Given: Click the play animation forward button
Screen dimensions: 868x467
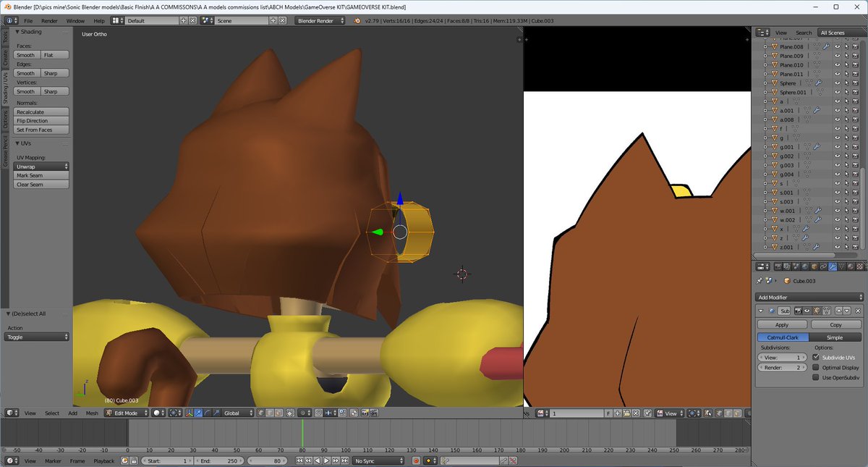Looking at the screenshot, I should (326, 460).
